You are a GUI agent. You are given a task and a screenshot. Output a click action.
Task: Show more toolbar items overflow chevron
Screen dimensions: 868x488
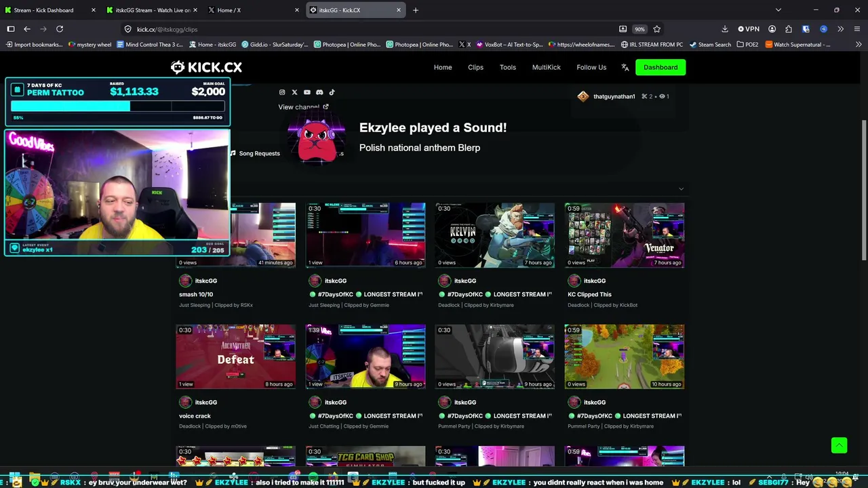841,29
